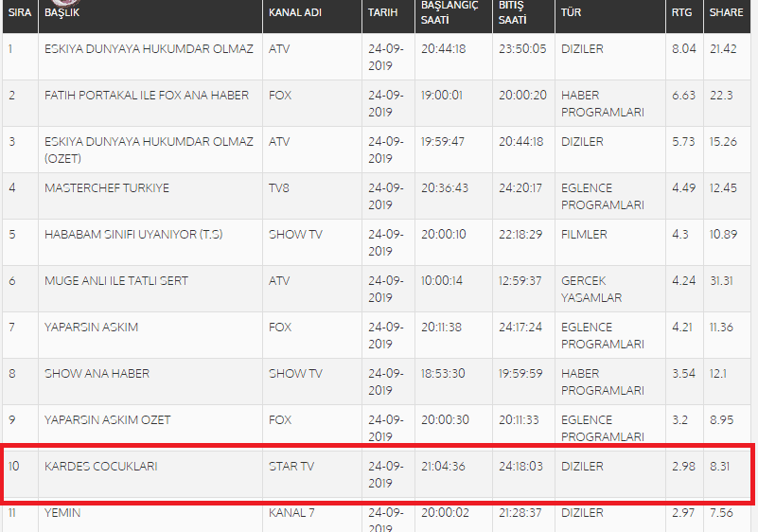Viewport: 758px width, 532px height.
Task: Click the start time 19:00:01
Action: point(442,96)
